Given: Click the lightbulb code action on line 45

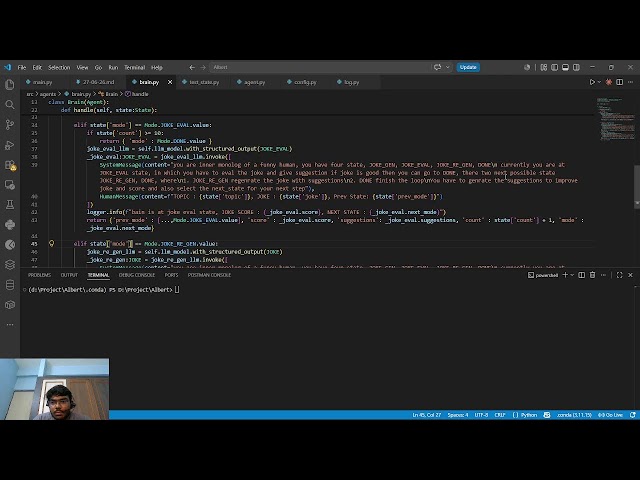Looking at the screenshot, I should point(51,243).
